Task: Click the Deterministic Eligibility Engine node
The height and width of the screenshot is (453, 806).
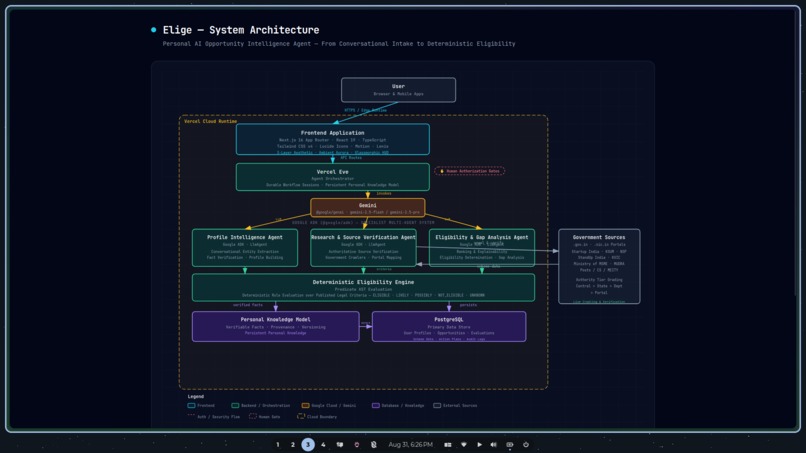Action: pos(363,287)
